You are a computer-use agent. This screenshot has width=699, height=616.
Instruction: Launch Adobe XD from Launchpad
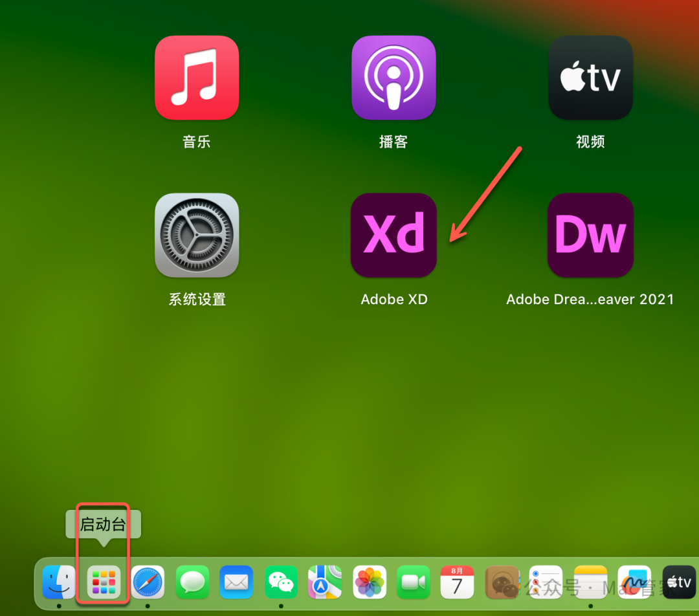pos(394,235)
